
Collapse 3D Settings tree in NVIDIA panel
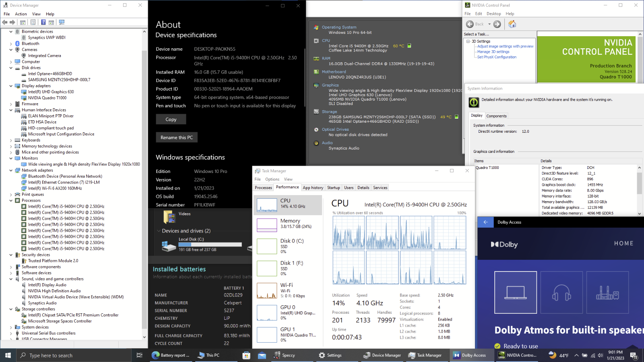468,41
